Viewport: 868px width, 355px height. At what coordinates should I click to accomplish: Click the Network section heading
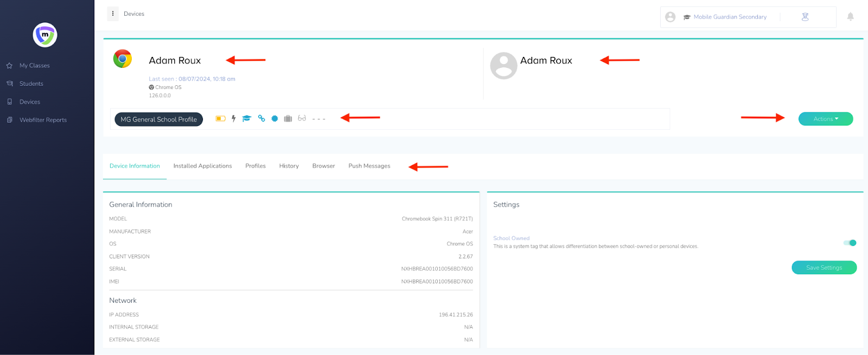(123, 301)
